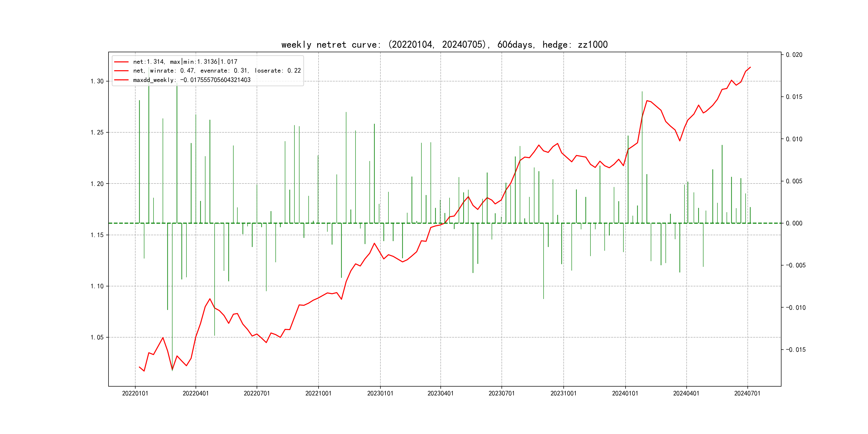Click the 20230401 x-axis date label
The image size is (868, 434).
(x=440, y=393)
